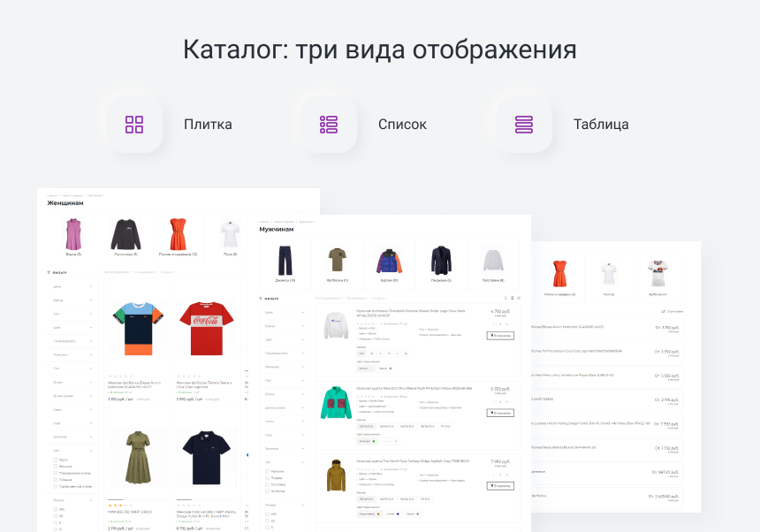
Task: Tick the first checkbox in the women's filter
Action: click(x=55, y=460)
